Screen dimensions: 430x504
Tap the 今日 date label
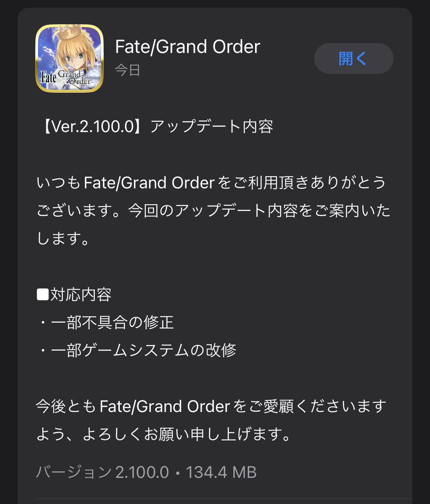click(128, 70)
